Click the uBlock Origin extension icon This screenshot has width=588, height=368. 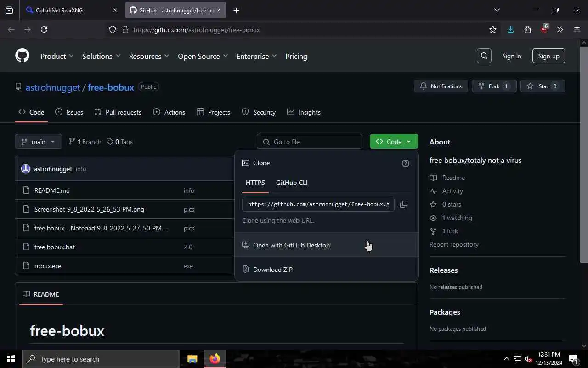click(544, 29)
